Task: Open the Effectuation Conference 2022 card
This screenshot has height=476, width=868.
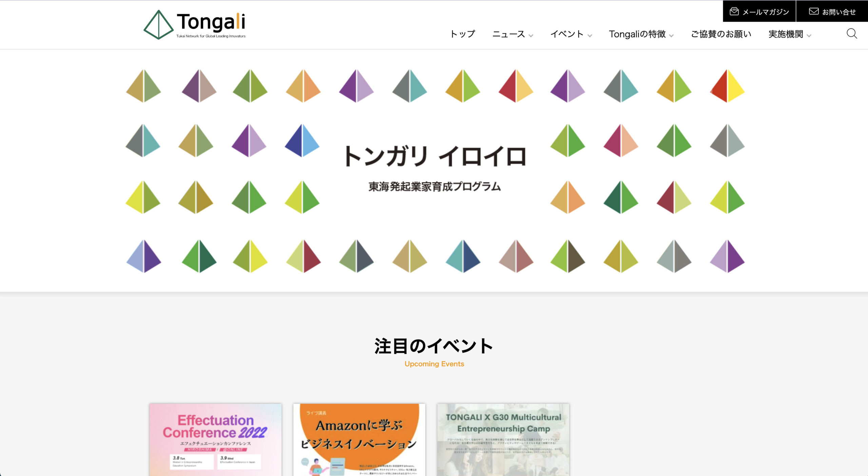Action: coord(215,439)
